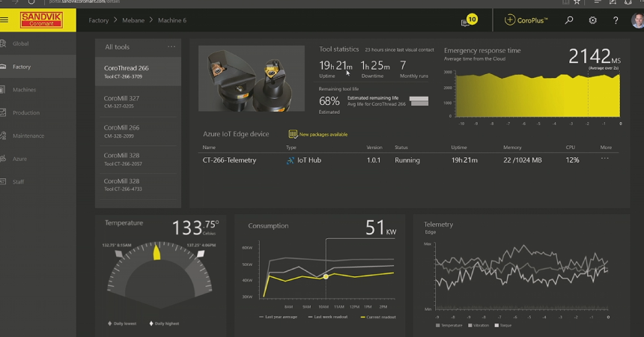
Task: Open Maintenance in the sidebar
Action: pyautogui.click(x=28, y=136)
